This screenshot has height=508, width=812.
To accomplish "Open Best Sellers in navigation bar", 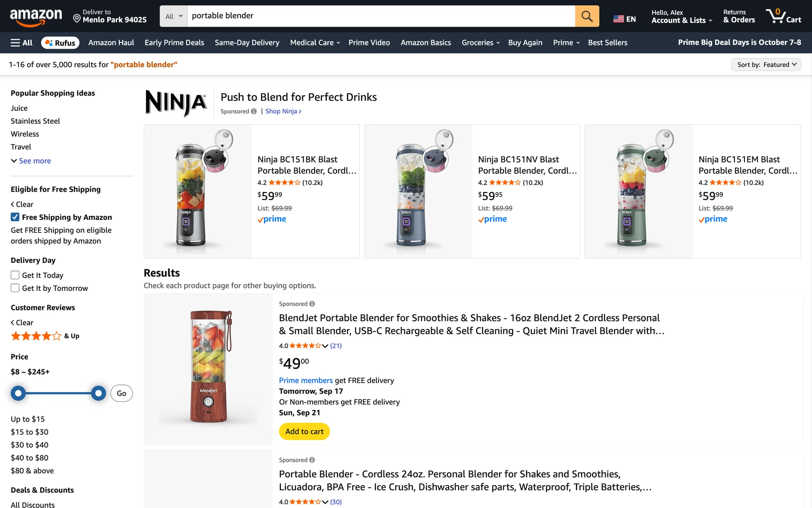I will click(607, 43).
